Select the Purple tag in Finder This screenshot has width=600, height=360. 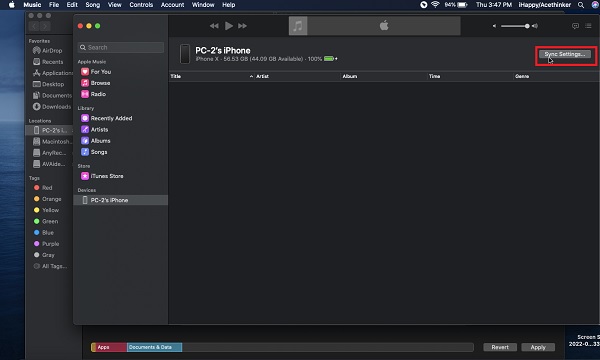click(x=46, y=244)
